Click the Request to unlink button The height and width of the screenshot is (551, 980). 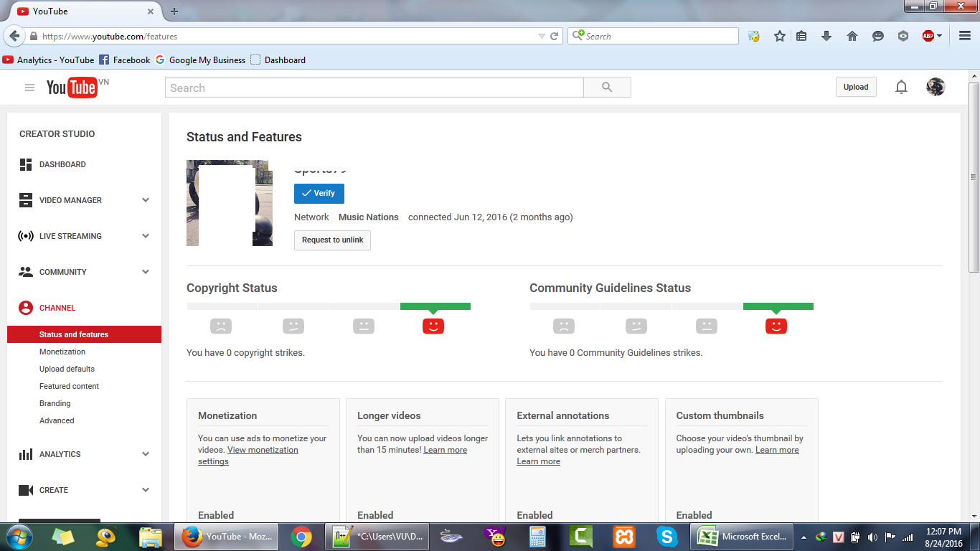point(332,240)
